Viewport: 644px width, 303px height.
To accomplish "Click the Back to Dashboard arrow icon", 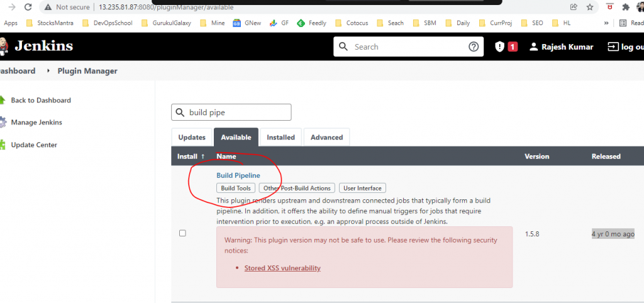I will coord(3,100).
